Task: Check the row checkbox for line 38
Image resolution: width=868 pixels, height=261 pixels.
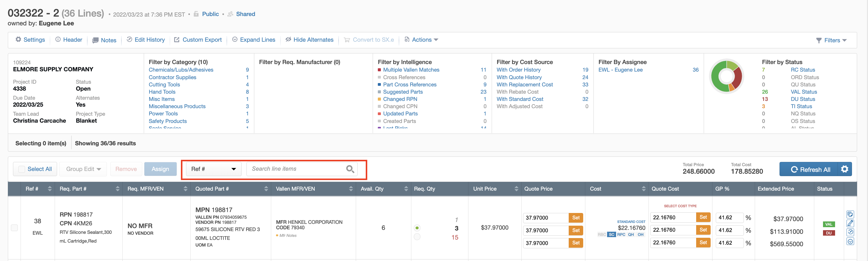Action: pos(14,228)
